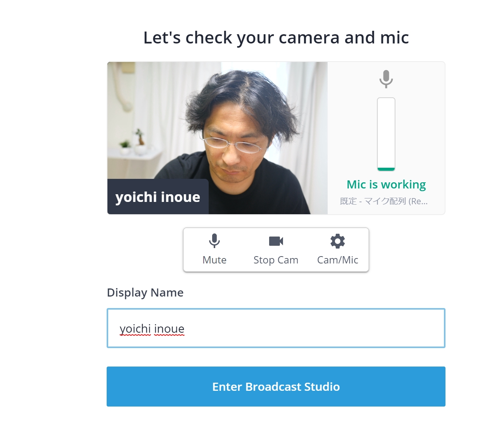Click the Display Name field label
The image size is (504, 440).
coord(145,293)
